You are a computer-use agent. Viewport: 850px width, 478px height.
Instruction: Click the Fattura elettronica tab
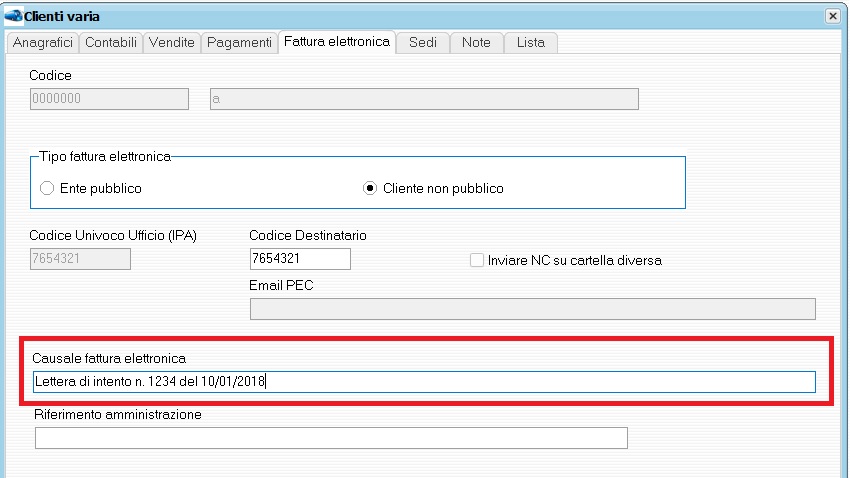pyautogui.click(x=336, y=42)
